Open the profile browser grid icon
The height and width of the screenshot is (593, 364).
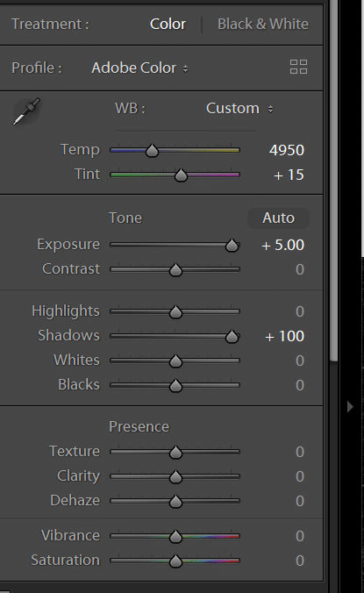coord(298,68)
